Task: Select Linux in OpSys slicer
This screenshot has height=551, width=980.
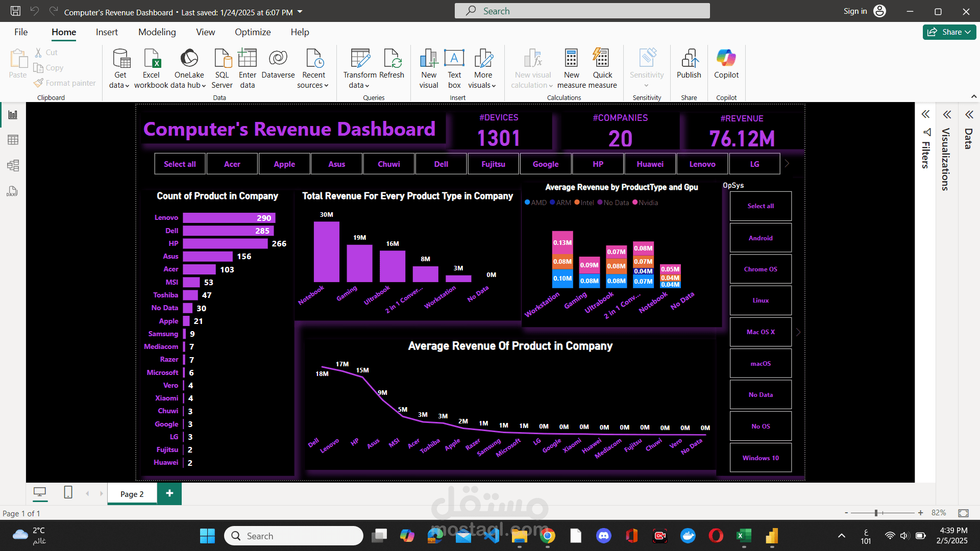Action: 761,300
